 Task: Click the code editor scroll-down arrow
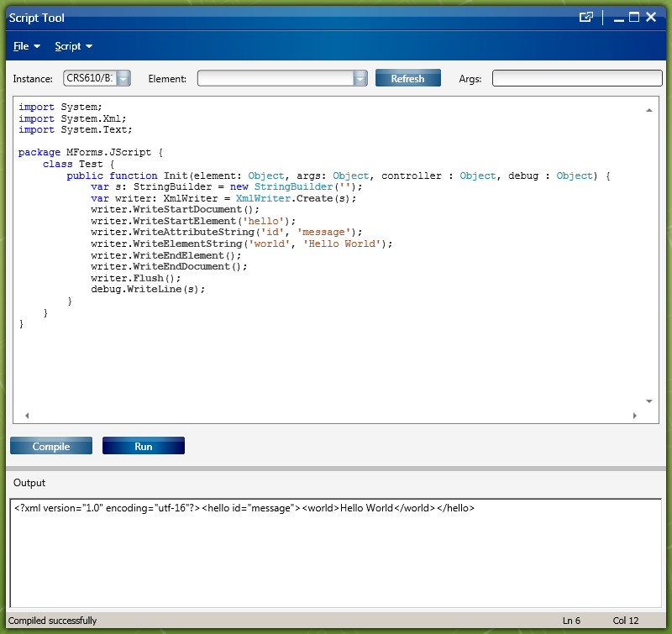click(x=649, y=401)
